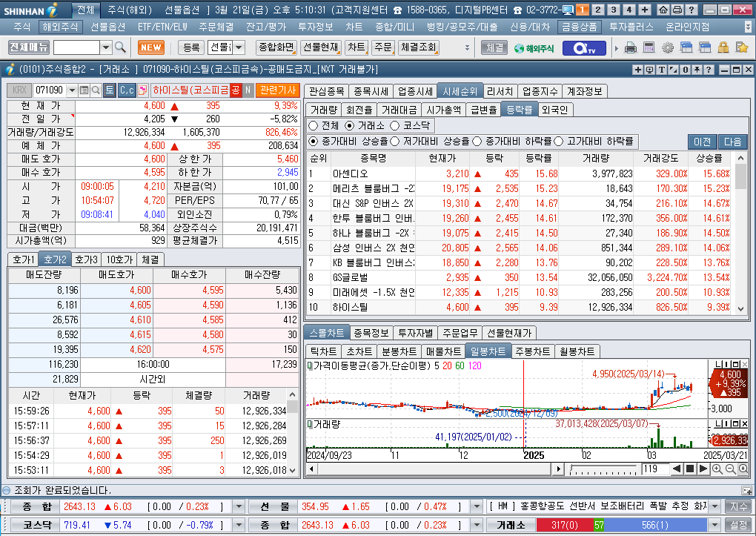
Task: Open the pink memo note icon
Action: point(143,90)
